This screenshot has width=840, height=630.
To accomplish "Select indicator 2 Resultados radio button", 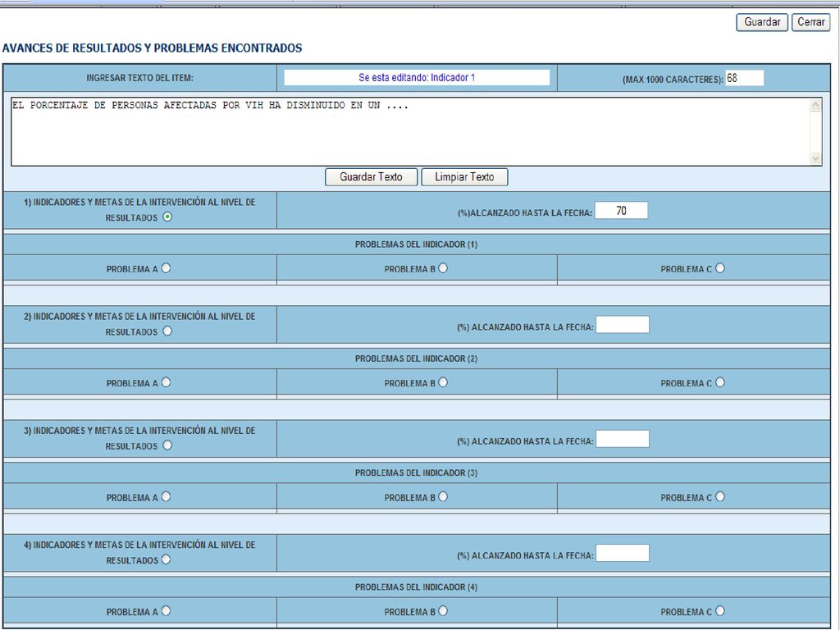I will point(167,331).
